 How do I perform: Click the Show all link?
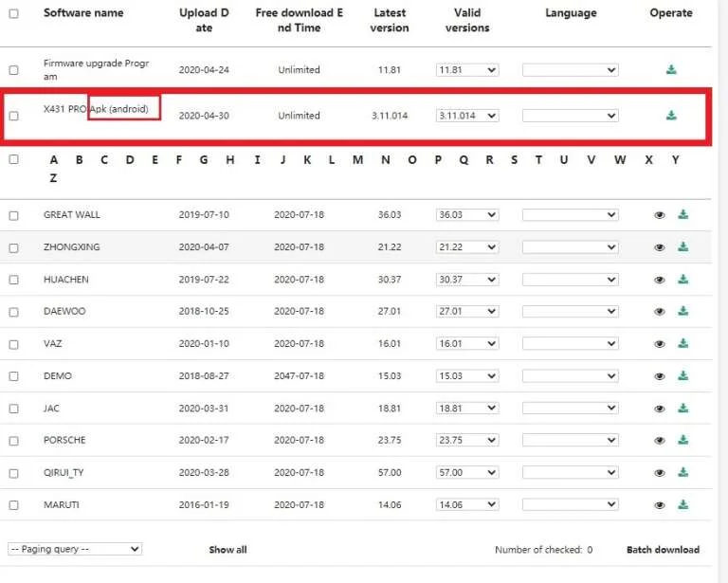point(227,550)
